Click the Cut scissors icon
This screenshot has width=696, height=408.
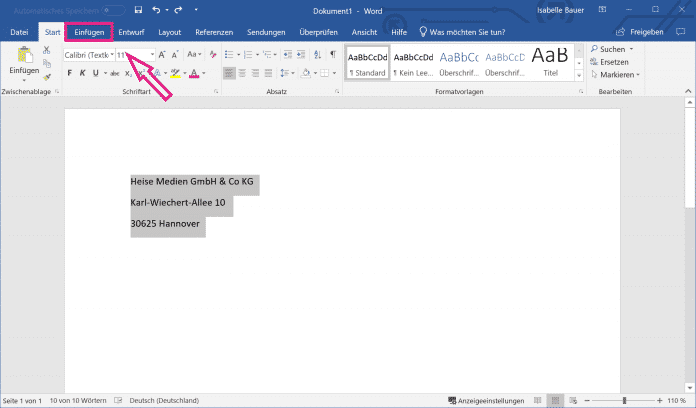click(x=47, y=50)
